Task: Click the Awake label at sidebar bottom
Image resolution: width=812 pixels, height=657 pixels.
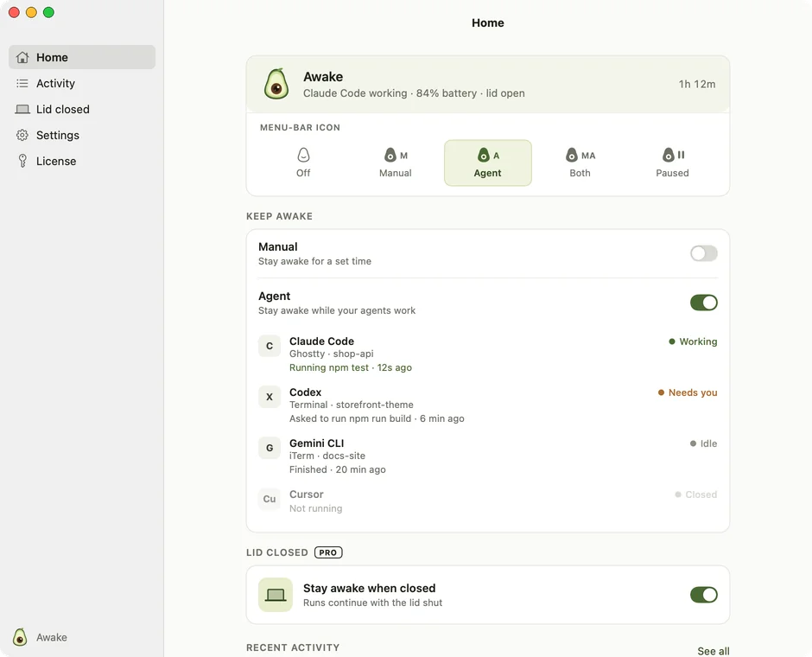Action: (x=51, y=637)
